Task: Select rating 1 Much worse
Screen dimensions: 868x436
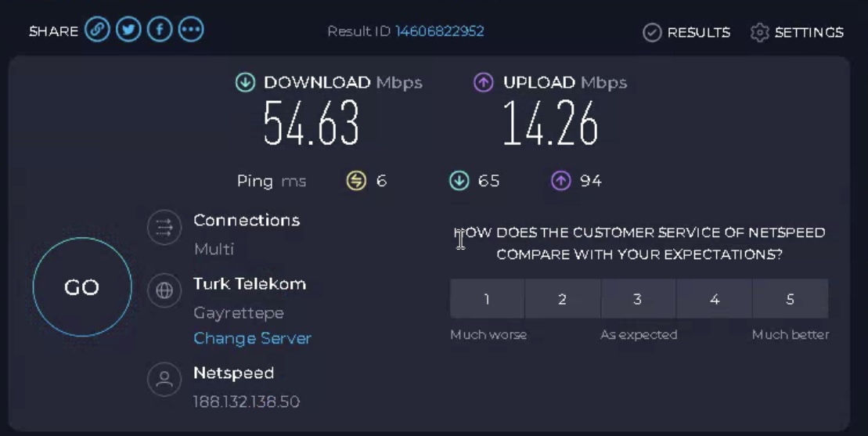Action: coord(487,299)
